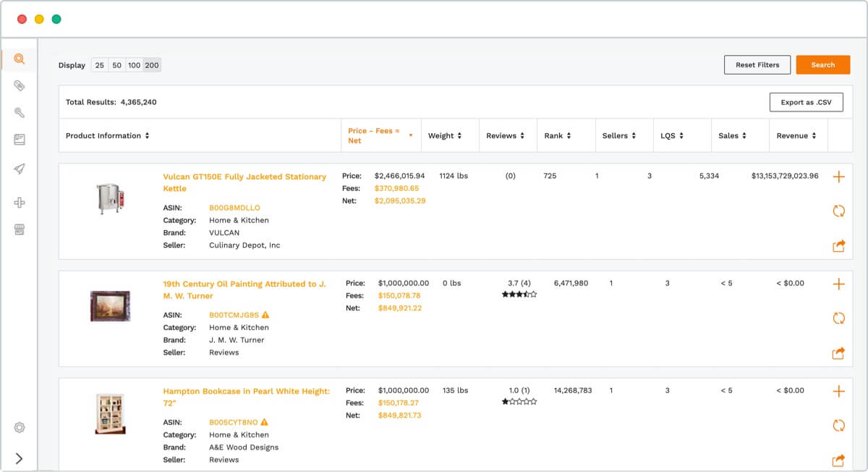The image size is (868, 472).
Task: Sort by the LQS column header
Action: coord(672,135)
